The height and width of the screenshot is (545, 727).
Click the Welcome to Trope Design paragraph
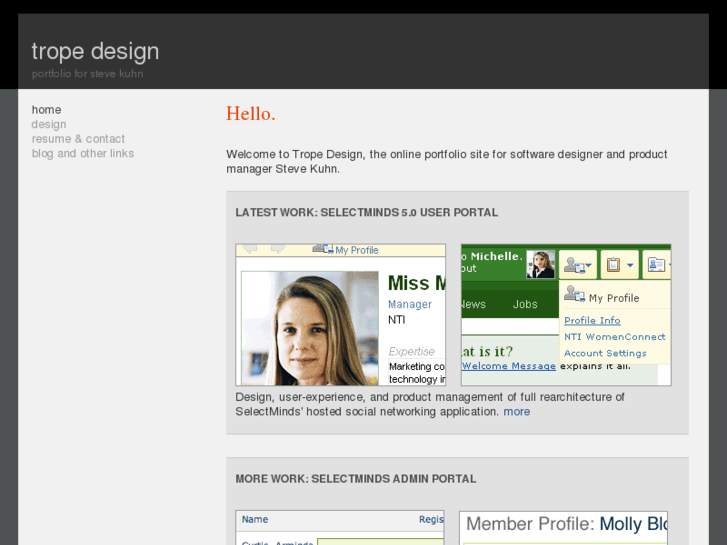446,161
